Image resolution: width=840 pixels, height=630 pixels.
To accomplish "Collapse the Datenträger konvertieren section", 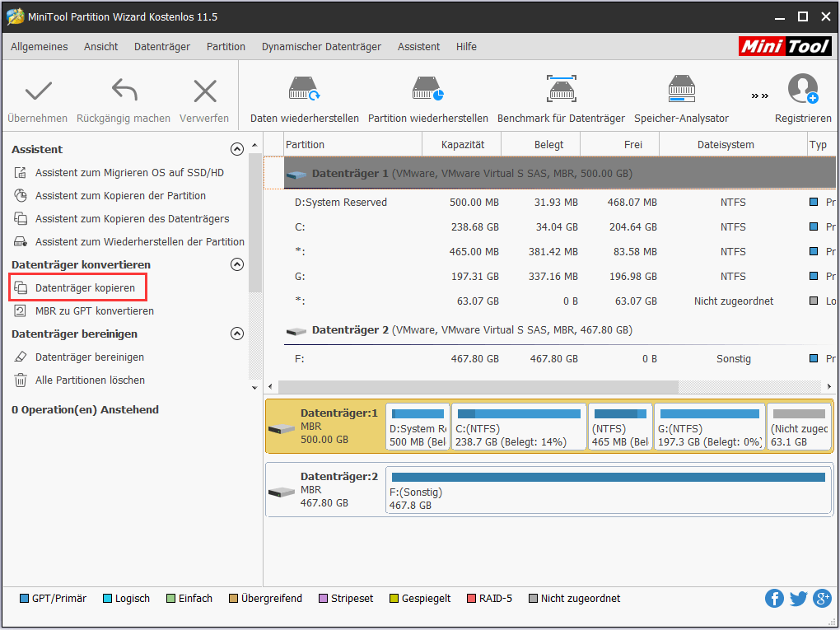I will pyautogui.click(x=237, y=264).
